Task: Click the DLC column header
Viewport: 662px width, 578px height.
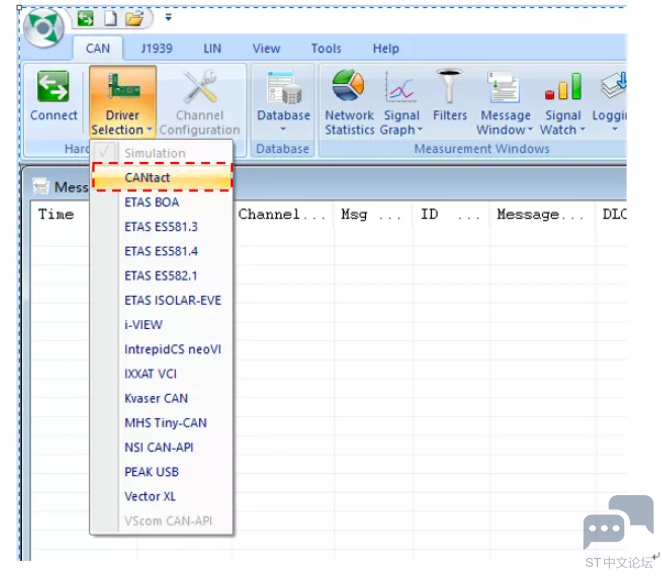Action: pos(611,214)
